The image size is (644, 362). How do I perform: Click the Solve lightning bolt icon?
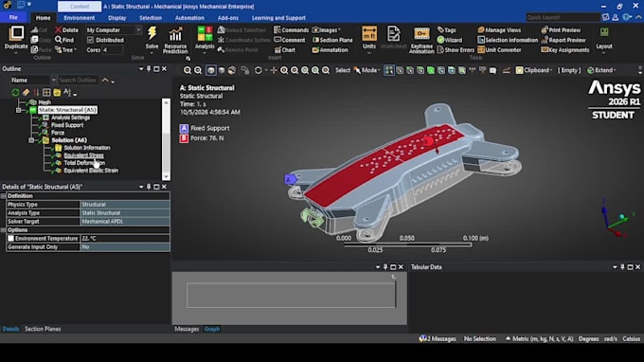pos(152,34)
